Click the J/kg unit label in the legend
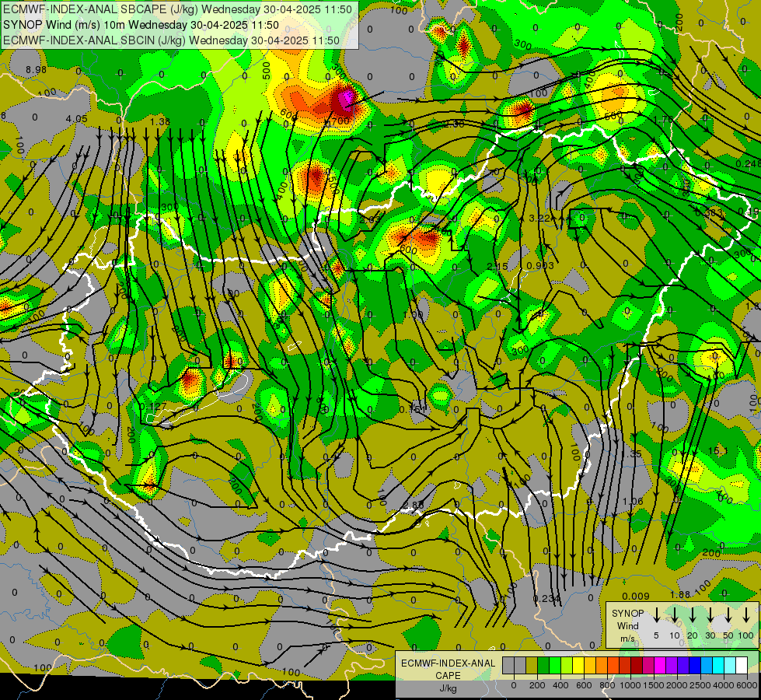Image resolution: width=761 pixels, height=700 pixels. pyautogui.click(x=448, y=688)
